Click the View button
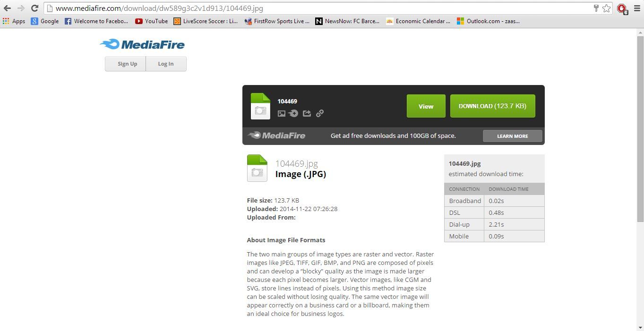 click(426, 106)
